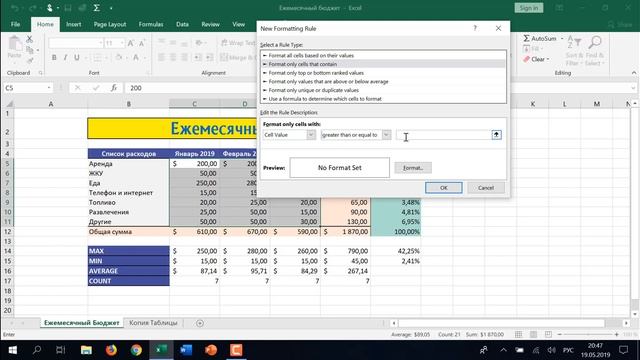
Task: Open the 'Копия Таблицы' sheet tab
Action: click(x=153, y=323)
